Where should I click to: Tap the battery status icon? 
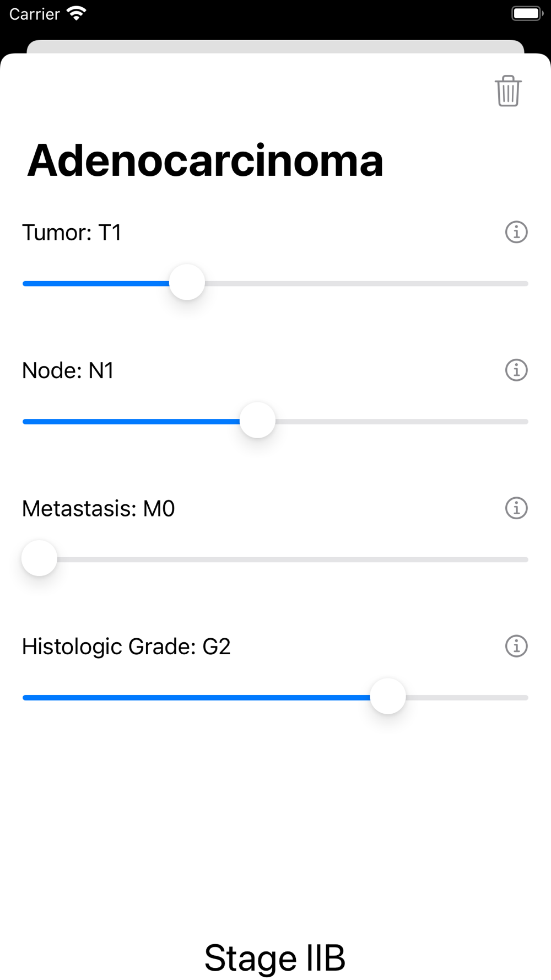point(526,13)
